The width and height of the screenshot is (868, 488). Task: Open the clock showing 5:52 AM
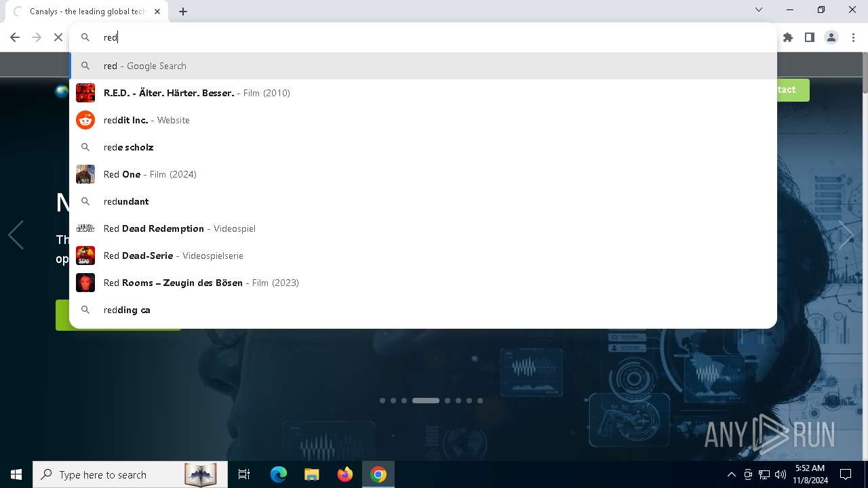[x=810, y=474]
